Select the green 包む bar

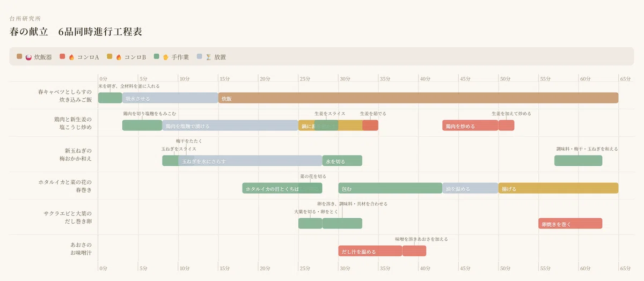point(390,188)
